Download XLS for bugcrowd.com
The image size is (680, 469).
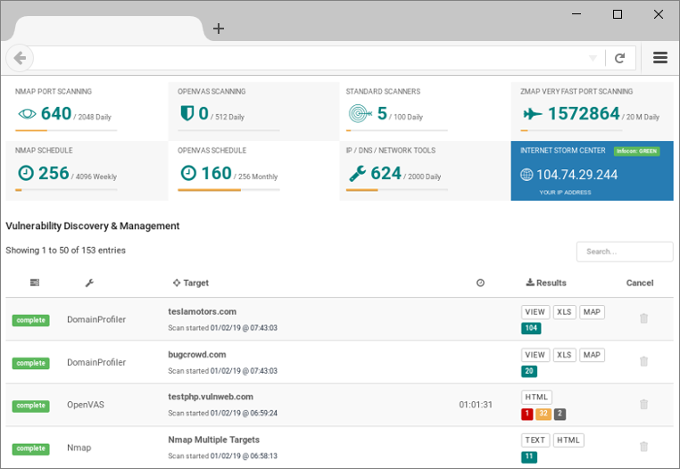pos(564,355)
